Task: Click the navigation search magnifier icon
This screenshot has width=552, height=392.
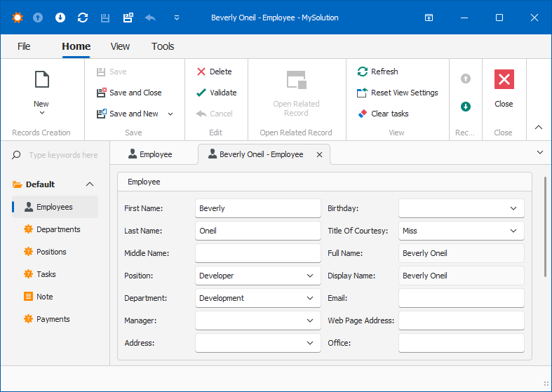Action: pos(16,155)
